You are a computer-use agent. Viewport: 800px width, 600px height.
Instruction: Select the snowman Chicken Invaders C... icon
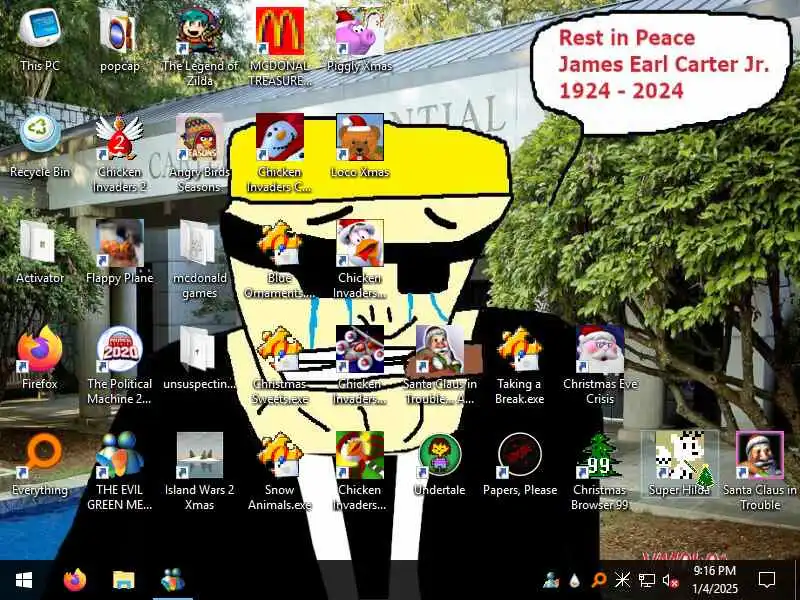pos(280,153)
